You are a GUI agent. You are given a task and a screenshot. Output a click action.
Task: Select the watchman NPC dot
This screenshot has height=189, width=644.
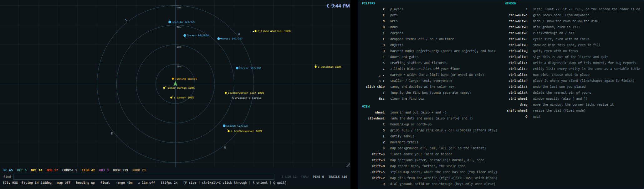pos(315,67)
